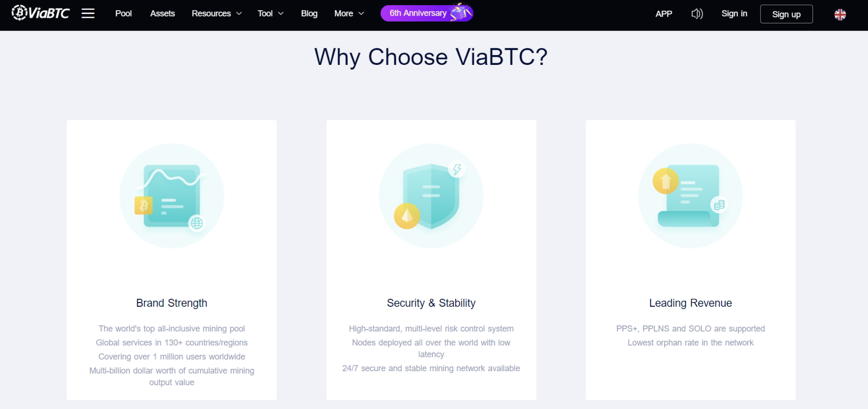Click the Leading Revenue scroll illustration
Viewport: 868px width, 409px height.
click(690, 196)
